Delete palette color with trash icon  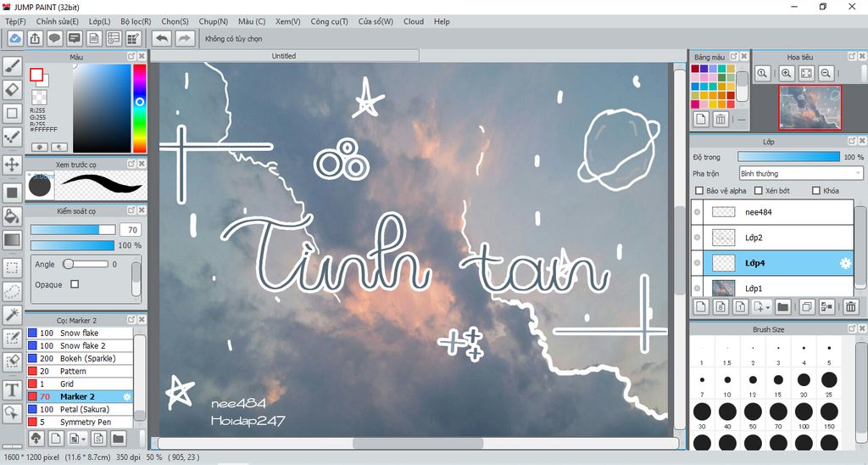pos(721,119)
